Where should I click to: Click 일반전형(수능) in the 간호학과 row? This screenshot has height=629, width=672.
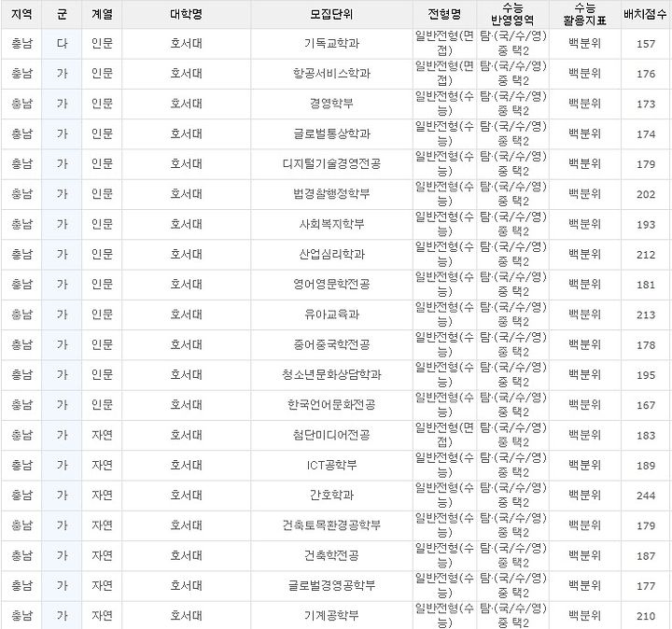(444, 495)
